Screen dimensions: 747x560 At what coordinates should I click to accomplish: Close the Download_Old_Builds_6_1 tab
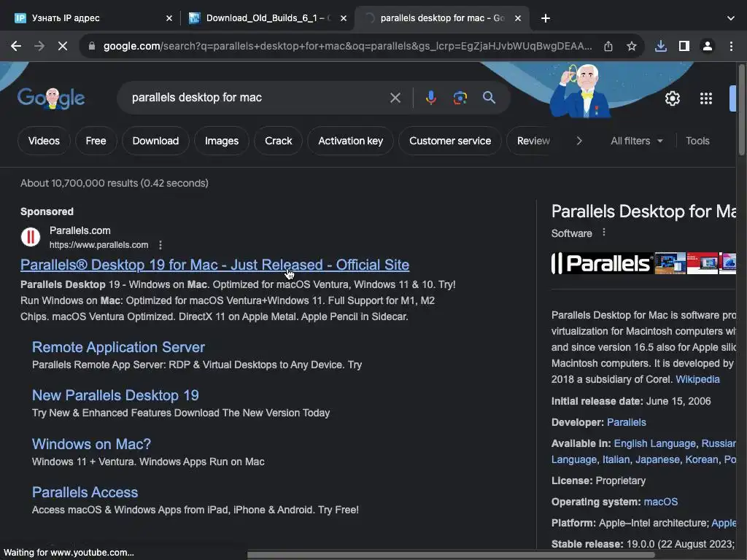point(344,18)
